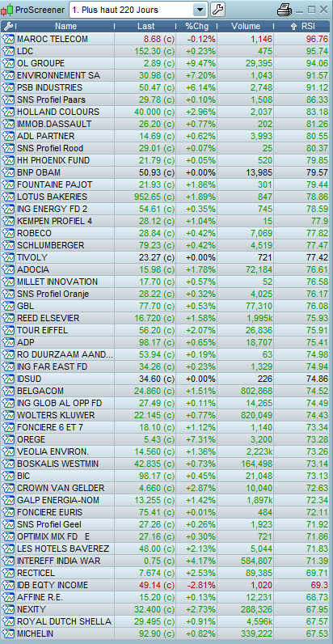
Task: Click the RSI value 69.3
Action: (320, 585)
